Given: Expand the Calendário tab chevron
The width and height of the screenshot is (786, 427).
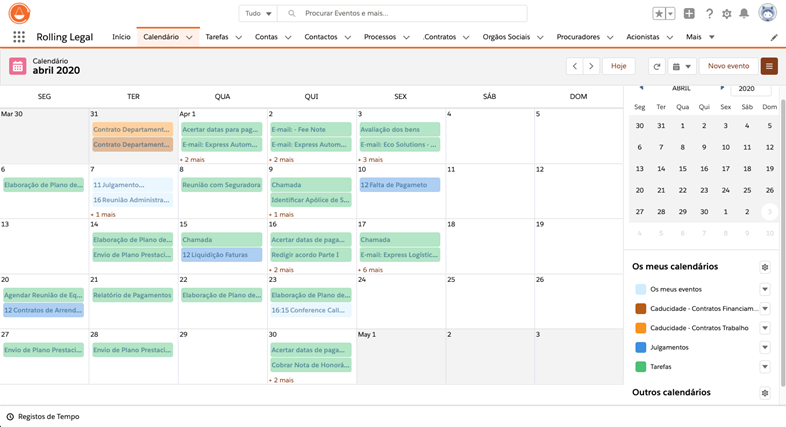Looking at the screenshot, I should pyautogui.click(x=189, y=37).
